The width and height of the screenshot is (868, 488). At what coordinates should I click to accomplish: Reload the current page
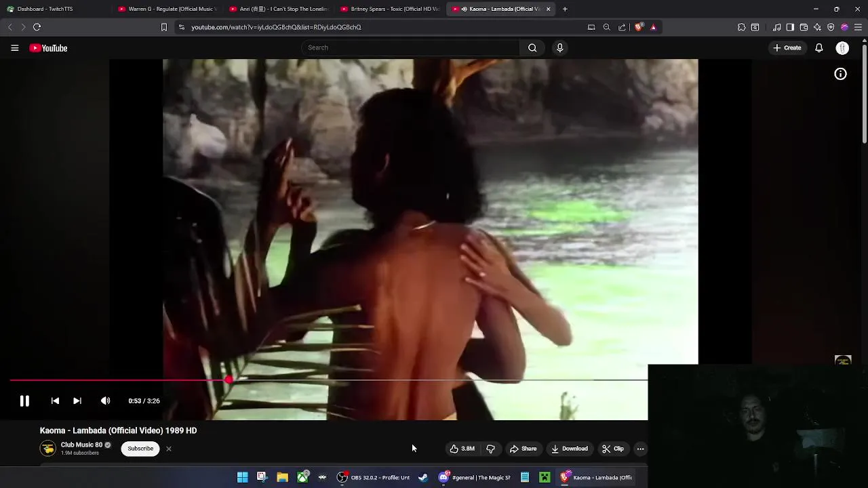pos(37,27)
